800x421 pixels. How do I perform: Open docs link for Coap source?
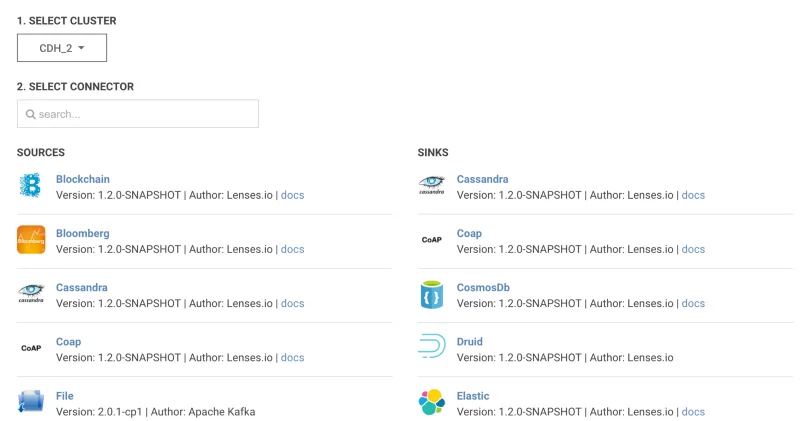pyautogui.click(x=292, y=357)
